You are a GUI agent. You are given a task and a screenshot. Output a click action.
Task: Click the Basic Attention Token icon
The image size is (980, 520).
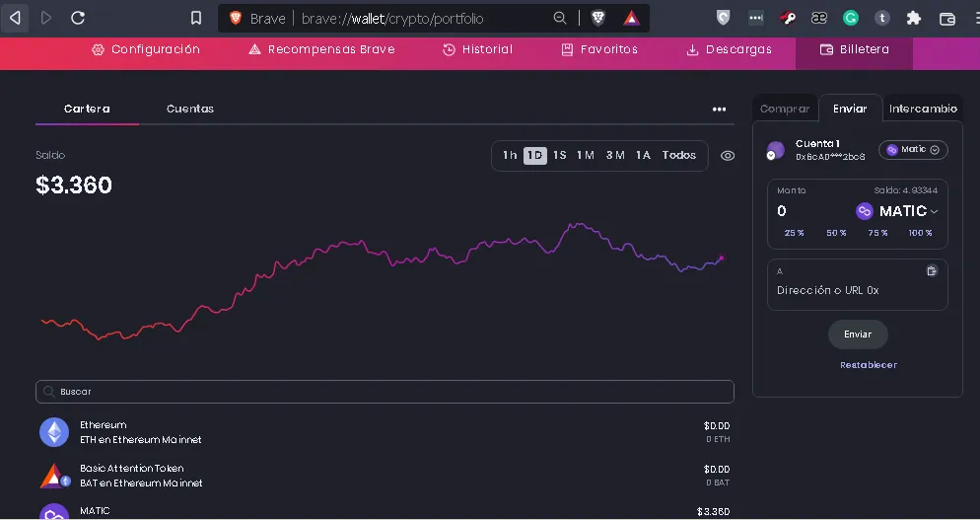point(54,476)
